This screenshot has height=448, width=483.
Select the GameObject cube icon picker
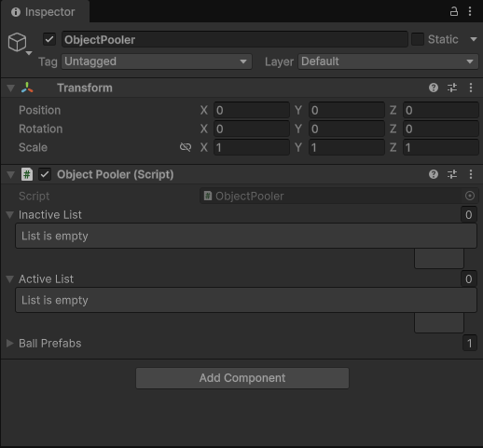18,42
